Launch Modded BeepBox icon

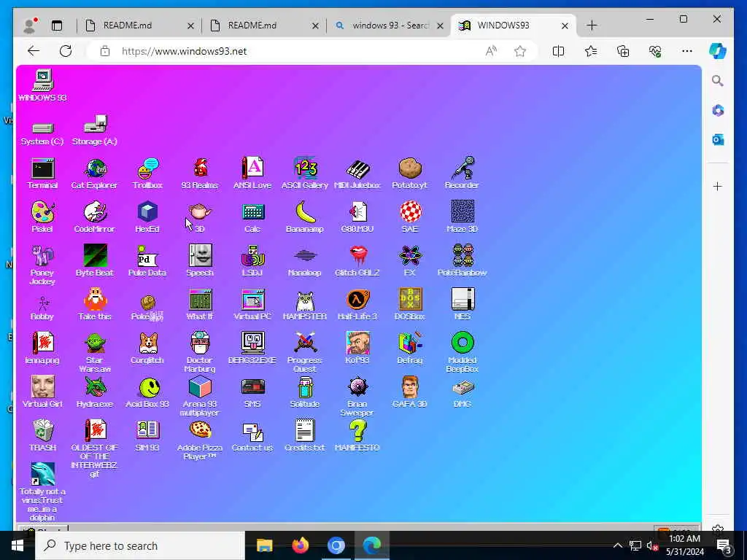[462, 352]
